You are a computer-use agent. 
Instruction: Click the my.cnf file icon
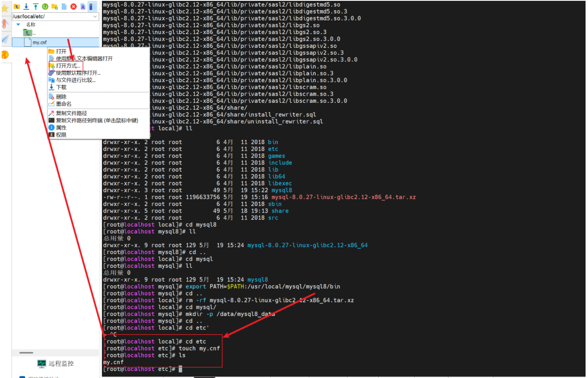pos(28,42)
